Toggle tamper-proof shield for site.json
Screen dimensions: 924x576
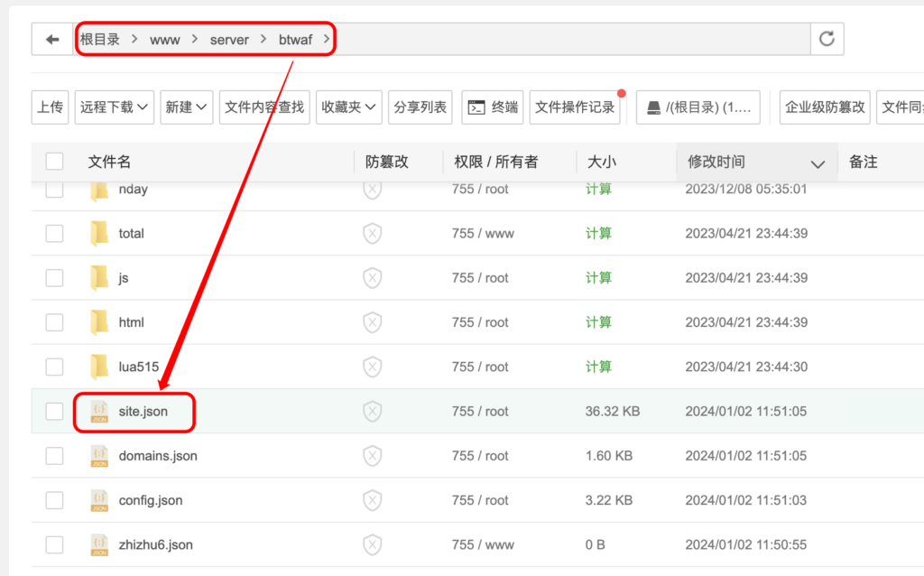(373, 412)
